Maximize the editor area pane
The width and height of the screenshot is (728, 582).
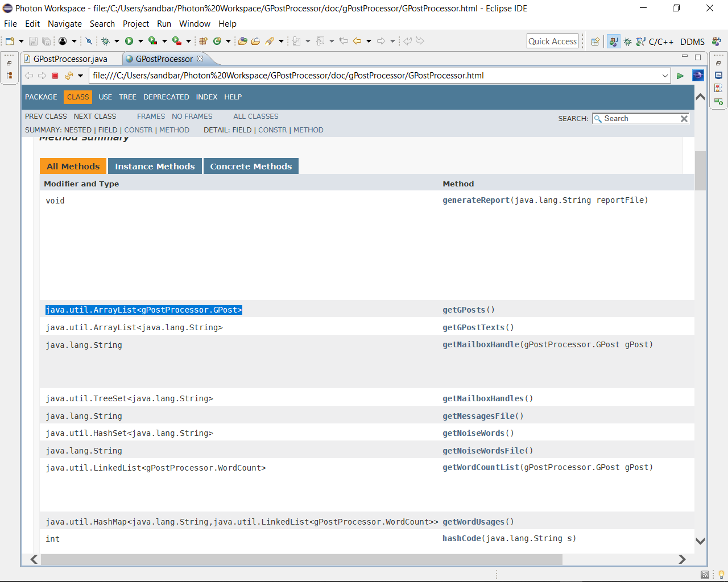(698, 57)
